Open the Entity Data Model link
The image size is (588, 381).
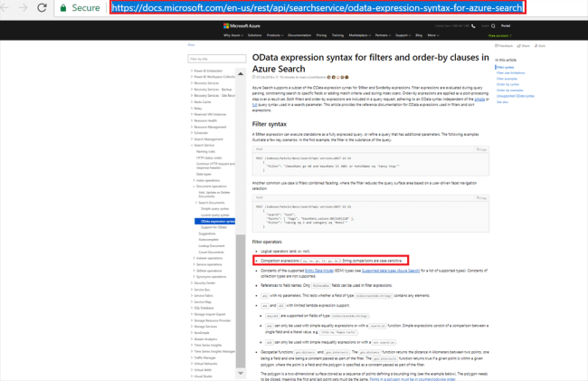coord(319,271)
